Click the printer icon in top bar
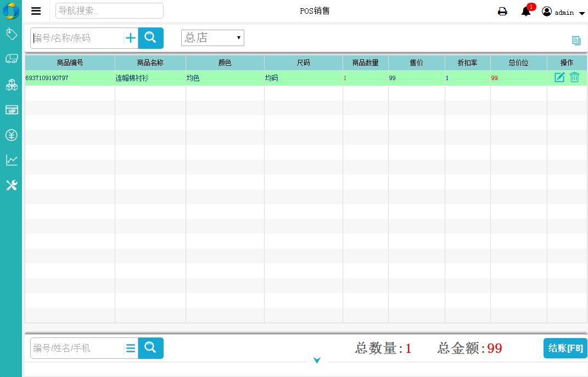588x377 pixels. 502,12
